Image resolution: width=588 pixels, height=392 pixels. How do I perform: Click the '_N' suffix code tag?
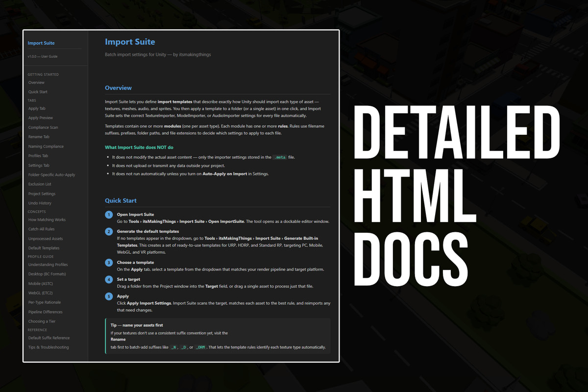[173, 347]
